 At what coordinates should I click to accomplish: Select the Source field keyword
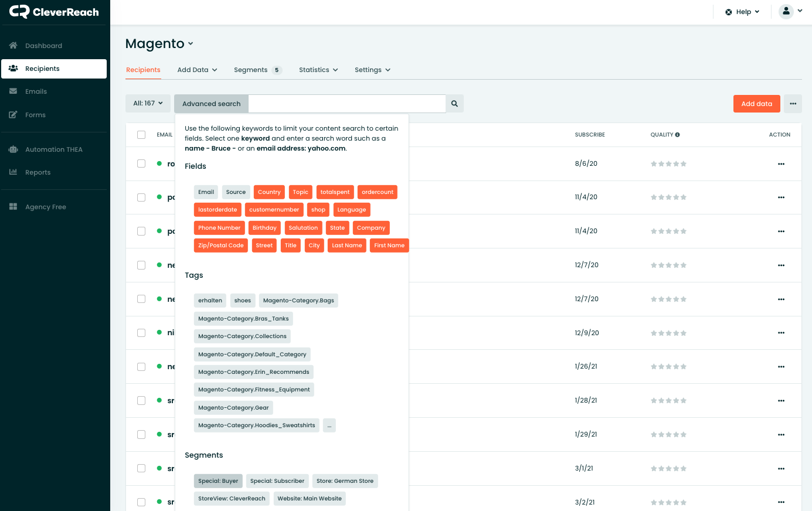pos(236,192)
